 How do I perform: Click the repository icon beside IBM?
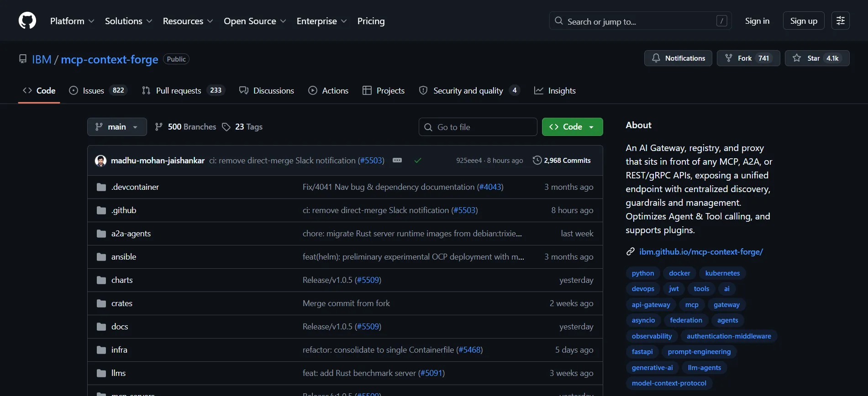[x=23, y=59]
